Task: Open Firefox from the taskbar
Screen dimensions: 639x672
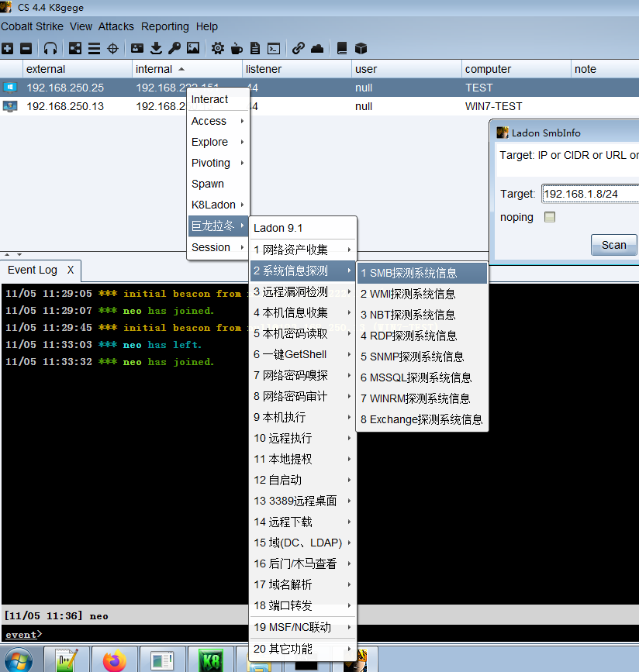Action: (115, 660)
